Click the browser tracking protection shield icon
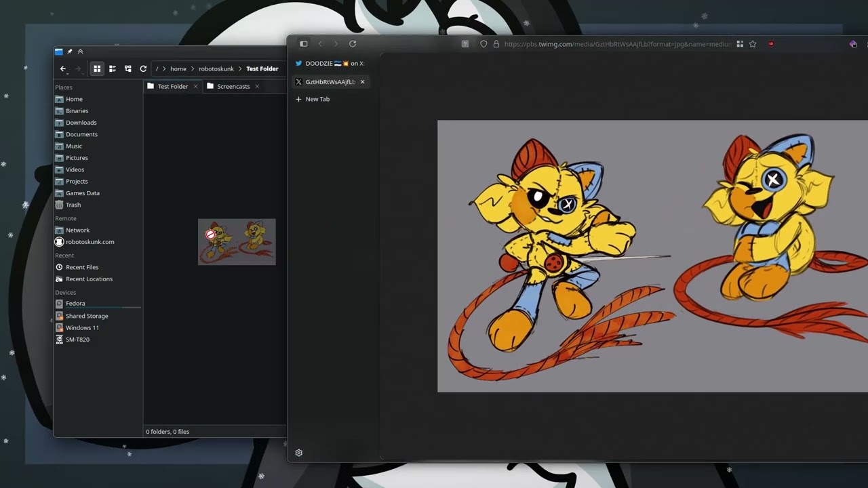 (484, 44)
